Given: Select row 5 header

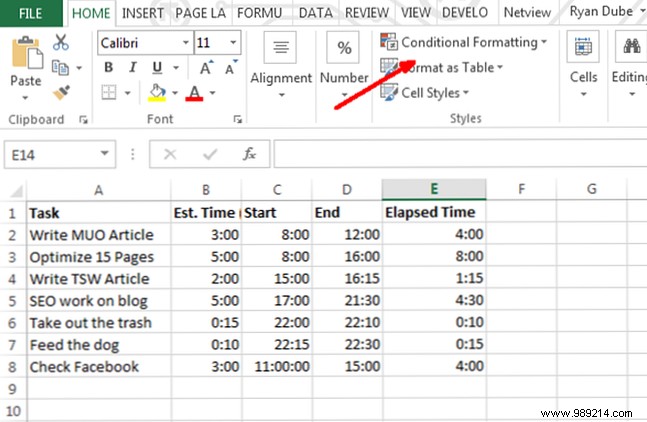Looking at the screenshot, I should click(13, 301).
